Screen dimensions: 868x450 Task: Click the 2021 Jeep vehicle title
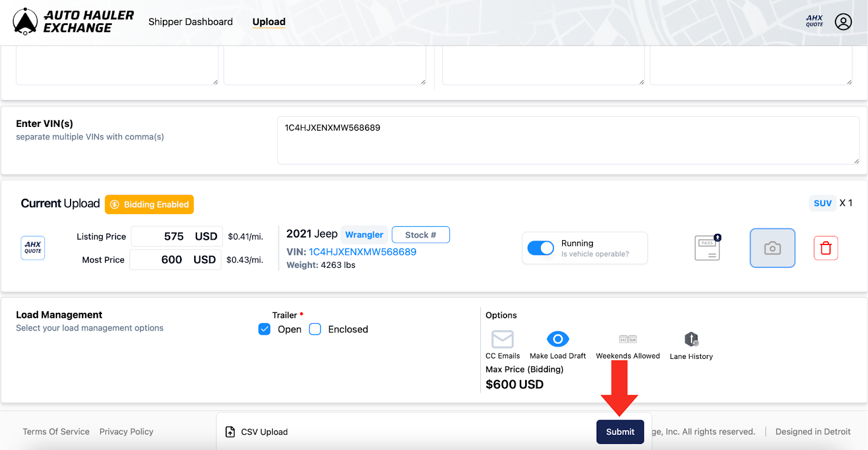[312, 234]
